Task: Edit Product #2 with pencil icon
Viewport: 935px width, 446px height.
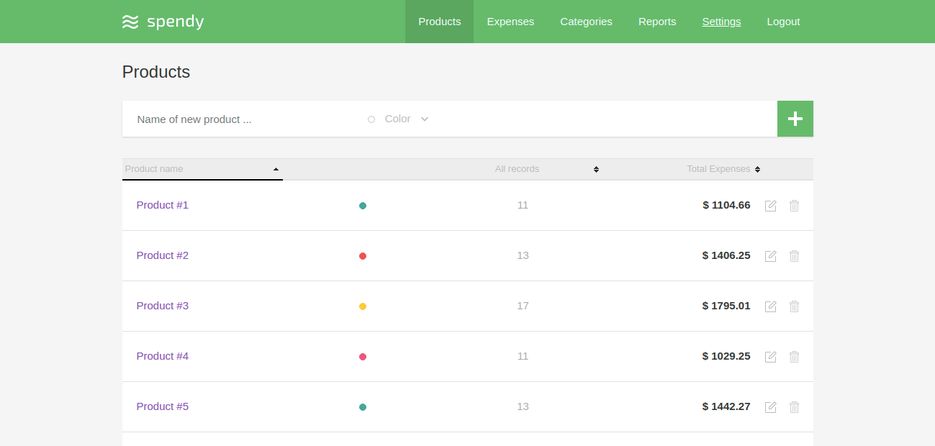Action: [x=770, y=256]
